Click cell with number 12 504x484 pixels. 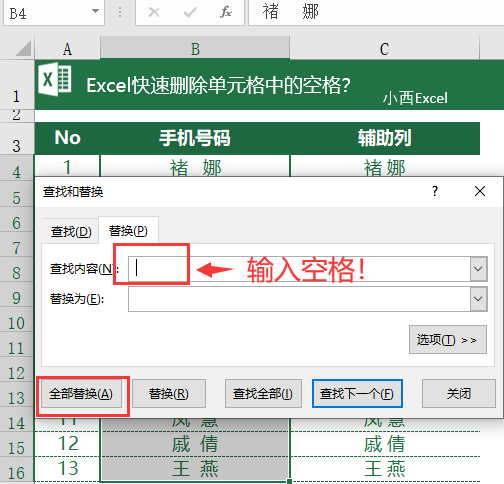(x=67, y=444)
